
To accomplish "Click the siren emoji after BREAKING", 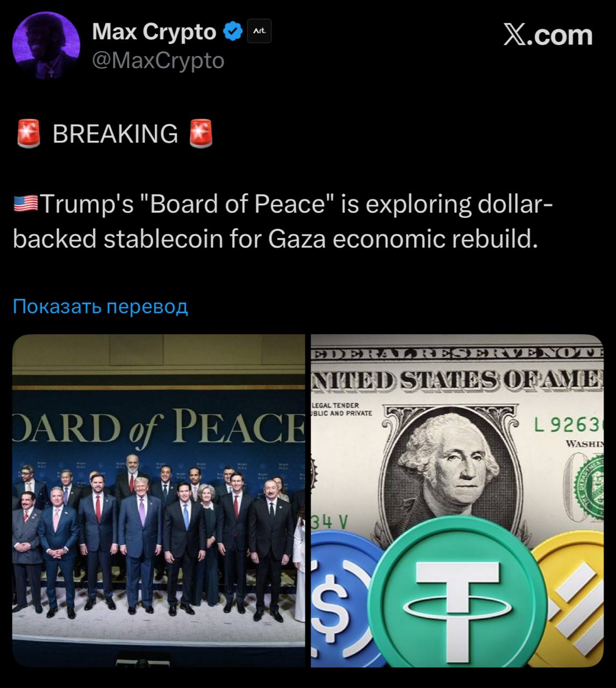I will [x=201, y=134].
